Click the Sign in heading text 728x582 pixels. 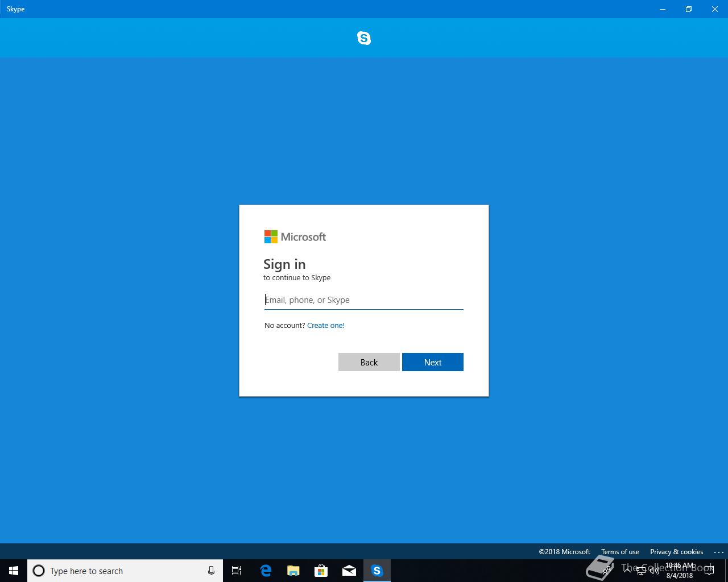284,264
